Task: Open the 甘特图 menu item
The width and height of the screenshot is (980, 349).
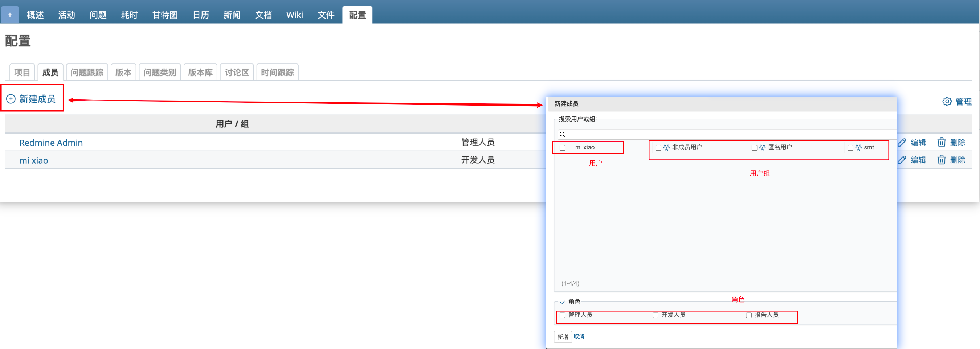Action: tap(165, 15)
